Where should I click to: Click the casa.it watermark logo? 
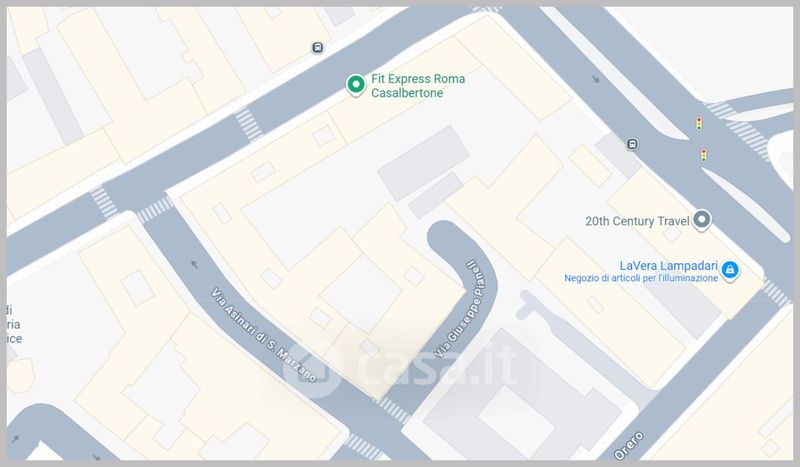399,366
